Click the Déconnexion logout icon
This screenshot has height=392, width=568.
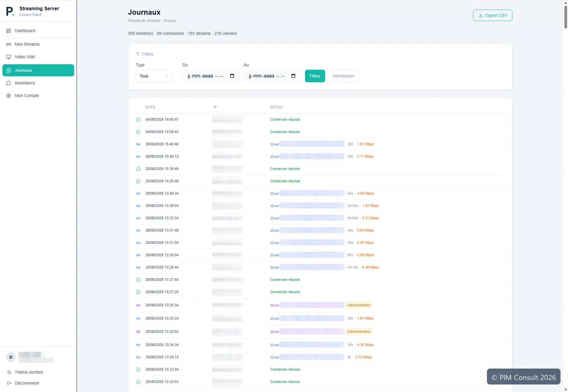(10, 383)
